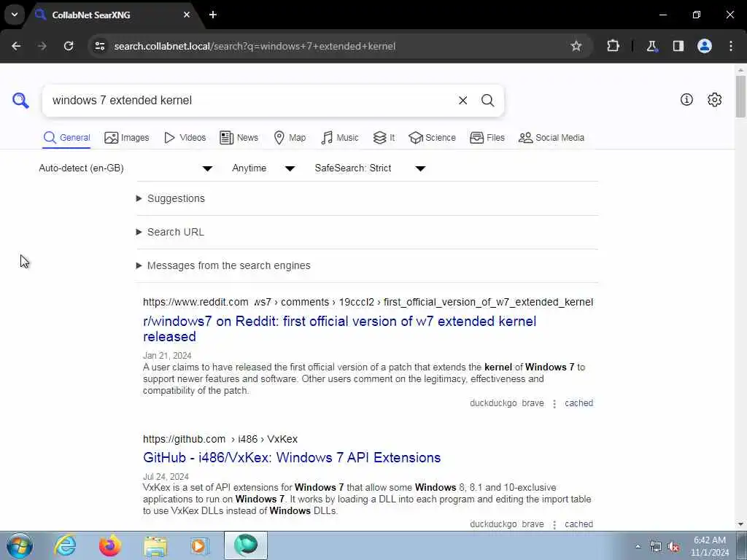Open Anytime time range dropdown
Viewport: 747px width, 560px height.
[x=263, y=168]
